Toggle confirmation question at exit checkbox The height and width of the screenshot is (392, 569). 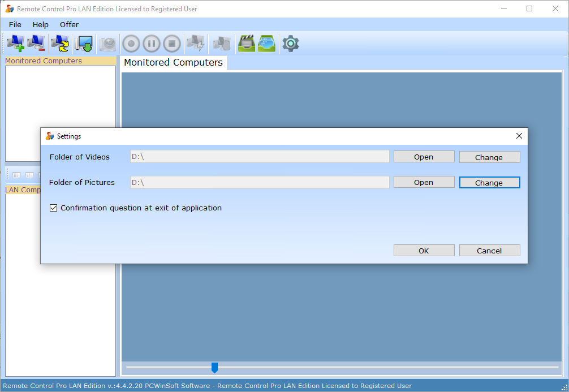(53, 208)
